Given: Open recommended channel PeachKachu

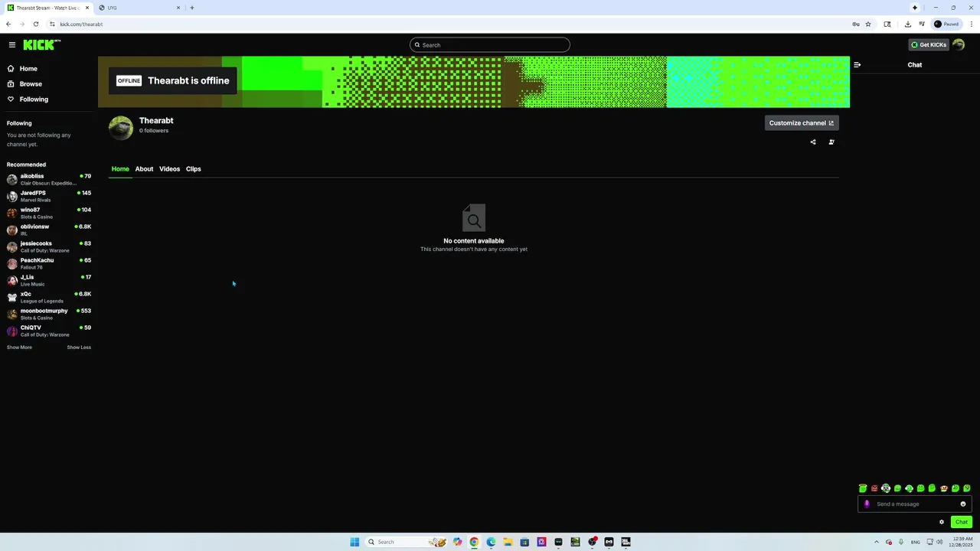Looking at the screenshot, I should point(49,264).
